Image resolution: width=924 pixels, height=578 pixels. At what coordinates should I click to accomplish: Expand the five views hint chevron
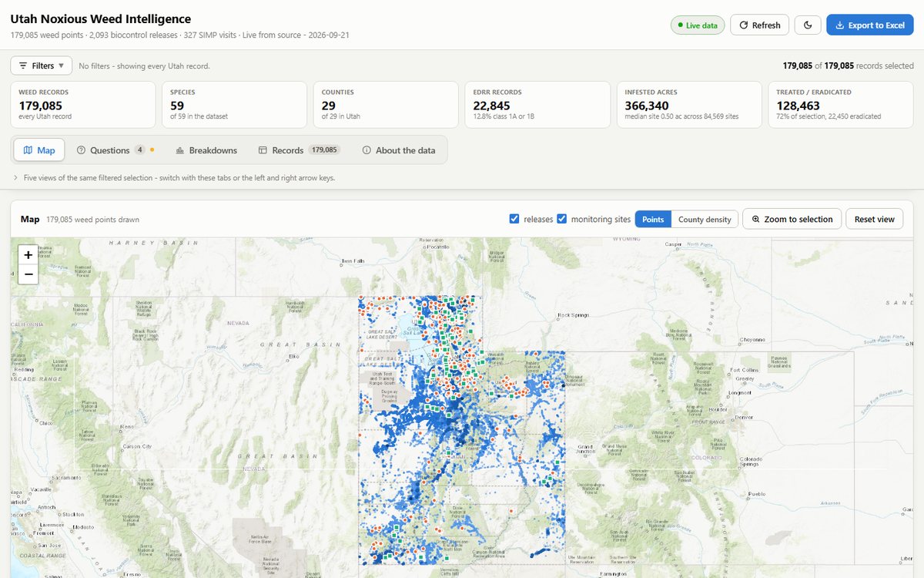(x=16, y=178)
